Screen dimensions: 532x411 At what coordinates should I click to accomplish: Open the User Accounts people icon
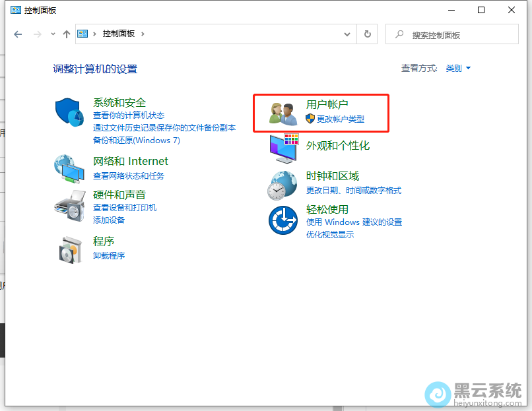coord(284,113)
